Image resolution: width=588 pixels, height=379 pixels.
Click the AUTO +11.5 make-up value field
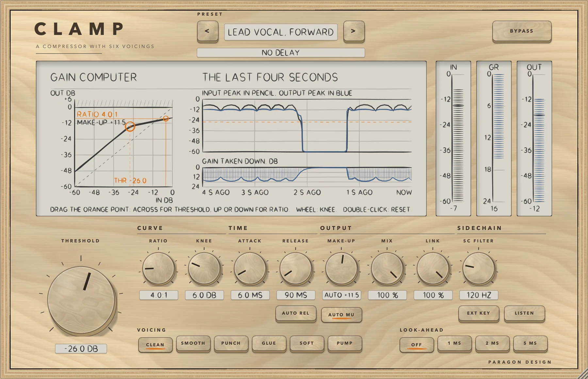(x=342, y=295)
